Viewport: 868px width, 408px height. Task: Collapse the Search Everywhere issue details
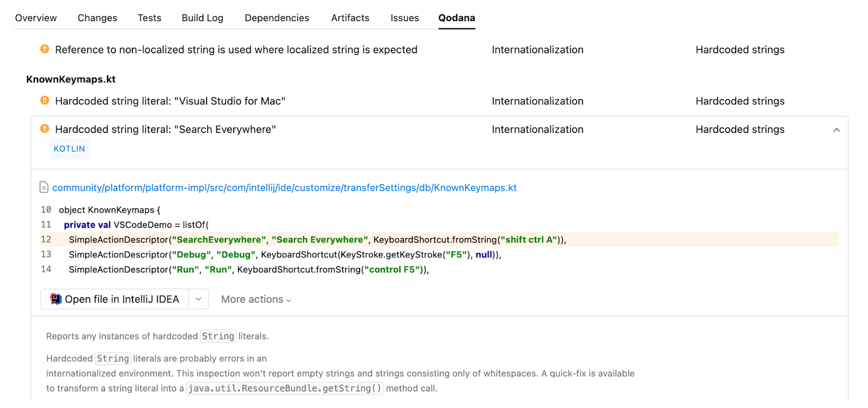836,130
